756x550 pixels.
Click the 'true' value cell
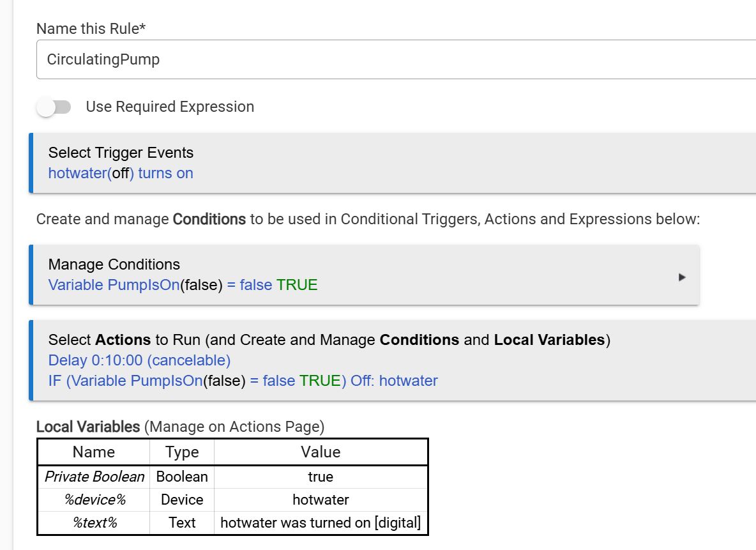(321, 477)
